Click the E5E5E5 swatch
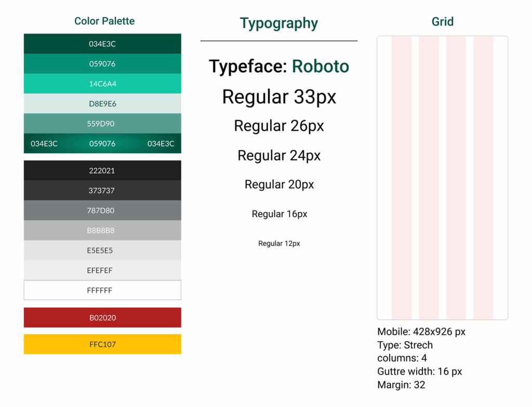The height and width of the screenshot is (407, 532). pos(102,251)
